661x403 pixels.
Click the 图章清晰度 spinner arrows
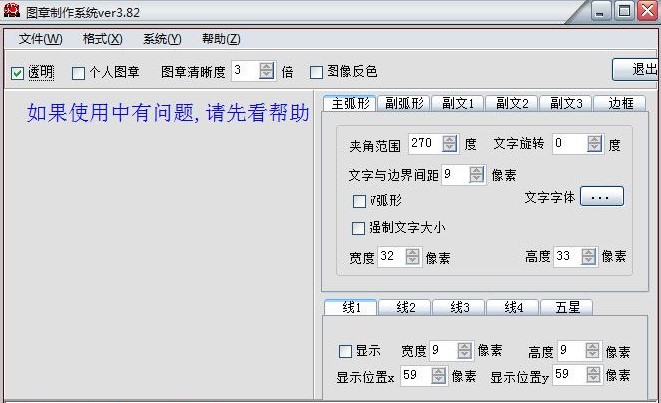[x=266, y=70]
